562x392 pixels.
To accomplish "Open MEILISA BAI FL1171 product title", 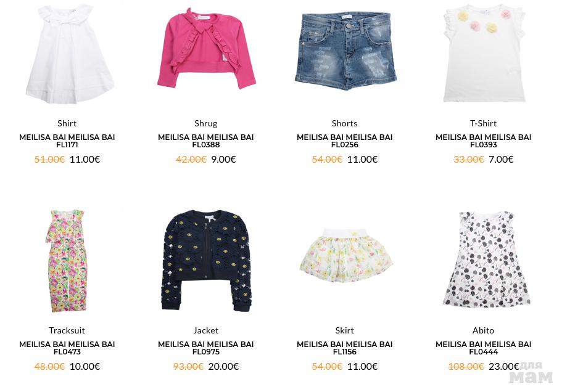I will 67,141.
